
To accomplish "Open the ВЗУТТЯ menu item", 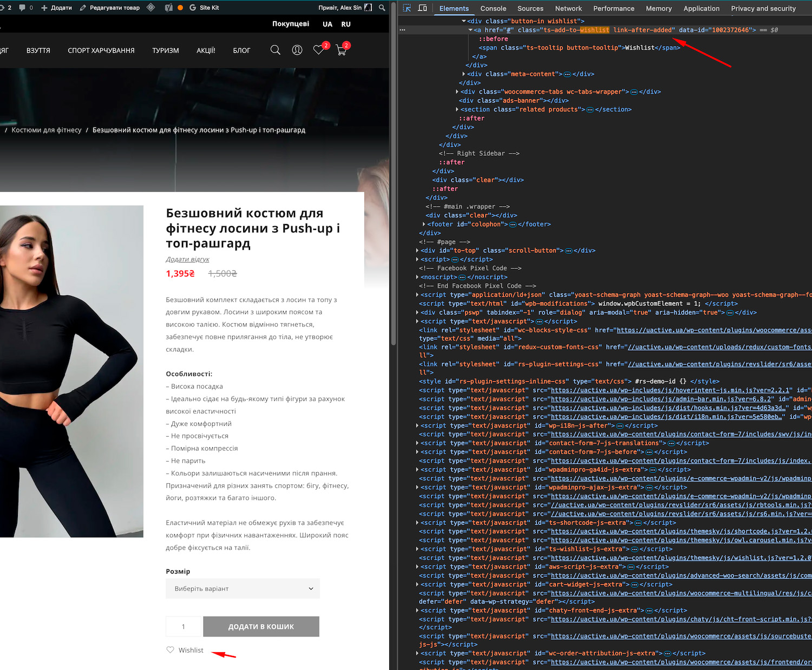I will (38, 50).
